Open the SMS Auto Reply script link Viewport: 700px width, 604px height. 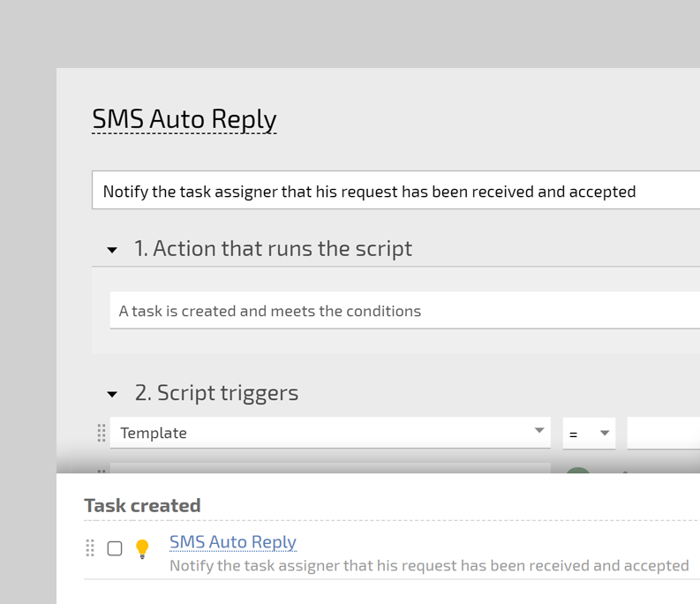point(233,542)
